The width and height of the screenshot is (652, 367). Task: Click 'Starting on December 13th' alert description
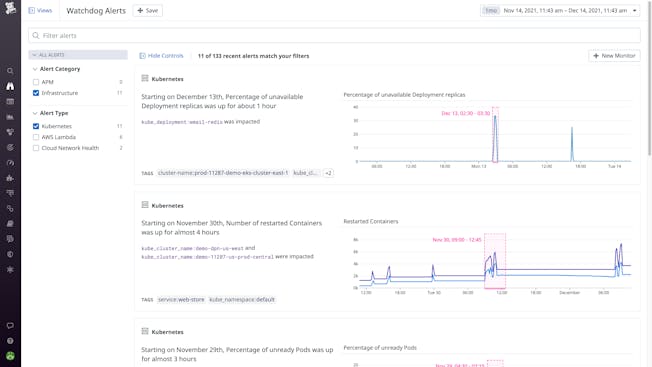(x=222, y=101)
